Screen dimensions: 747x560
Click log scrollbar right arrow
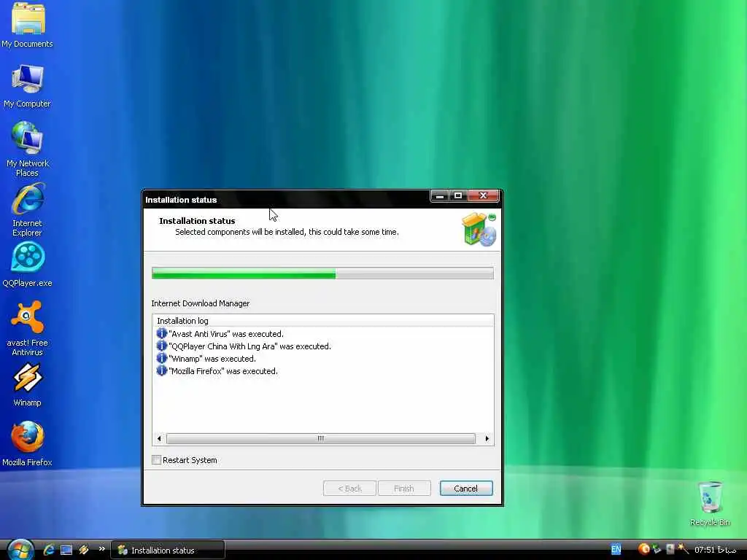click(487, 438)
